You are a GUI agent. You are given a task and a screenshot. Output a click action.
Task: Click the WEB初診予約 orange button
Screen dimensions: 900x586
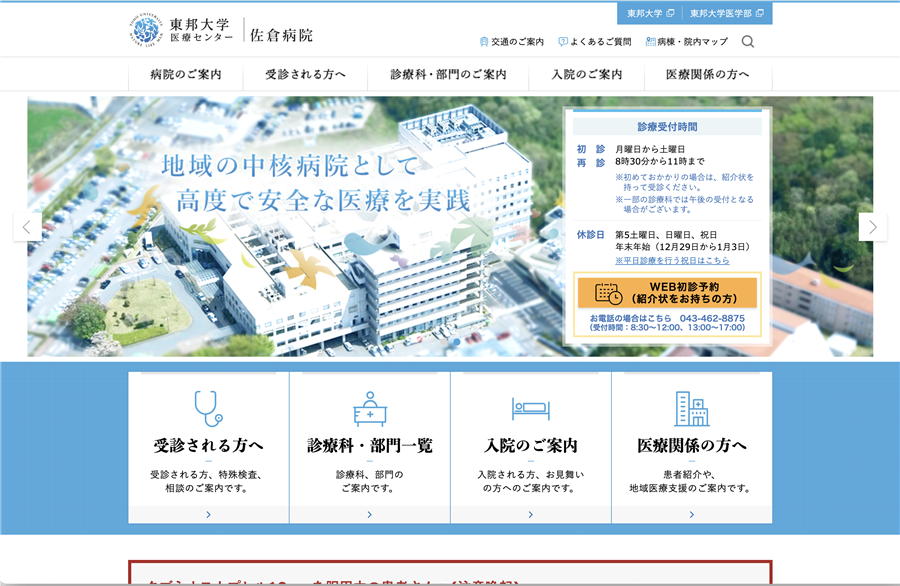click(667, 293)
